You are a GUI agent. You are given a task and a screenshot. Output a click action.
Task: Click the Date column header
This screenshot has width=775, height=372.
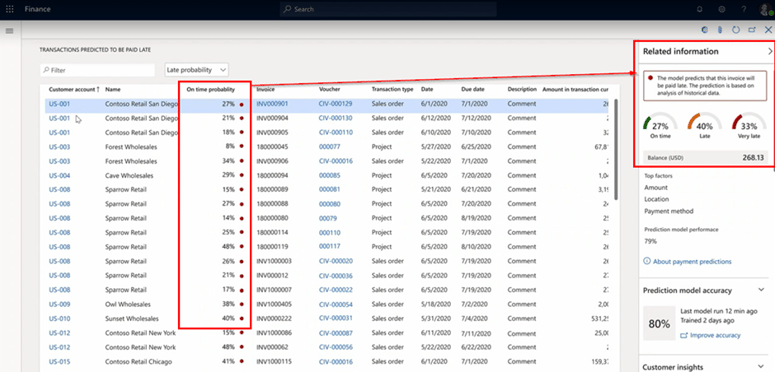(x=427, y=89)
